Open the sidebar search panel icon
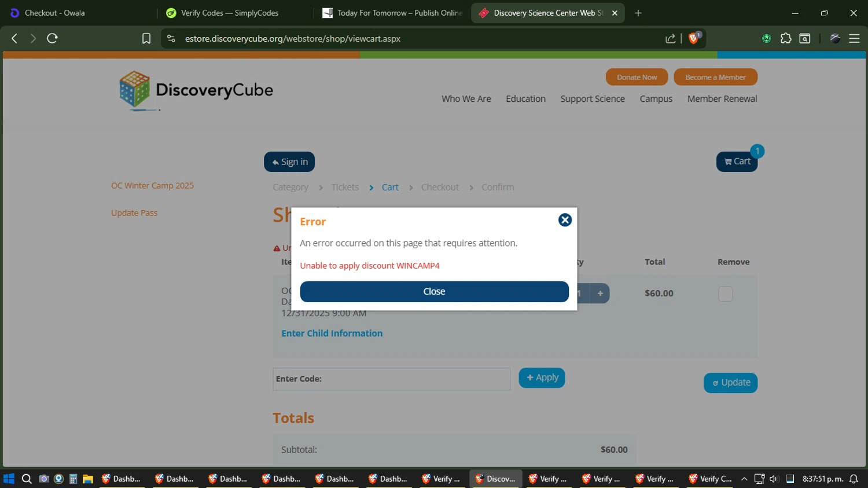This screenshot has width=868, height=488. (x=804, y=38)
